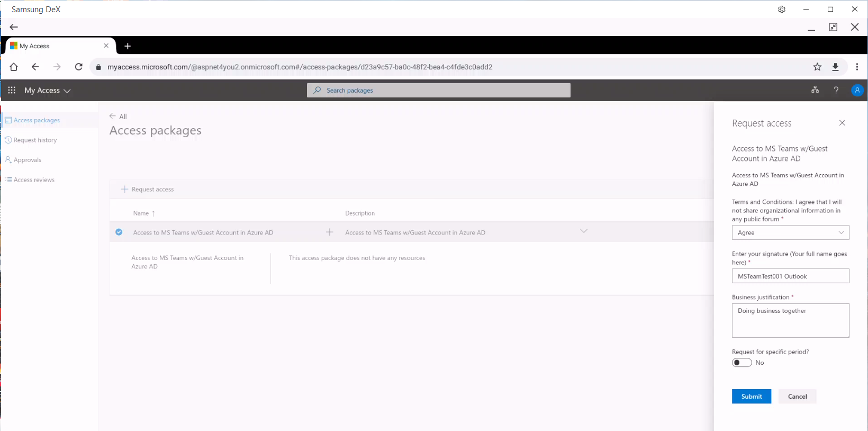Click the browser home icon

pos(14,67)
